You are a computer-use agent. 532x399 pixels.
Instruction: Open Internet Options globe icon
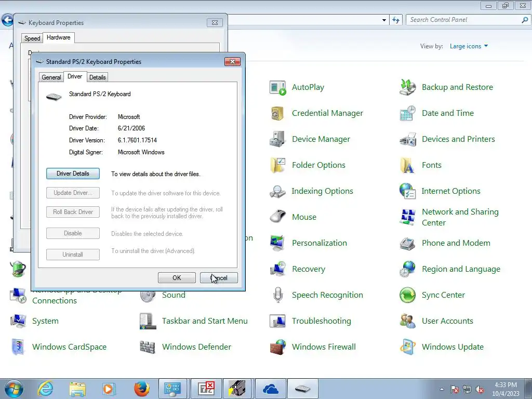tap(407, 191)
